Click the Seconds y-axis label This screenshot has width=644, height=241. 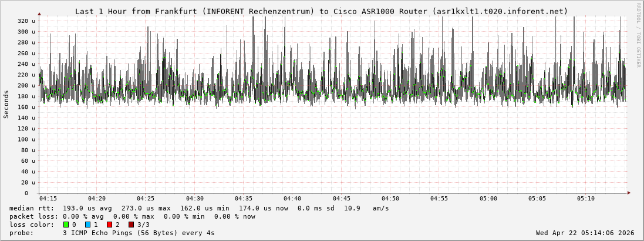click(6, 104)
